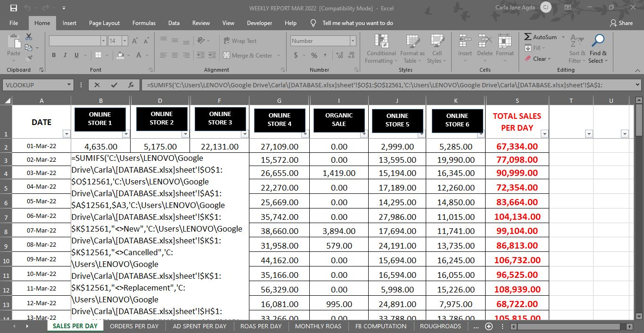Image resolution: width=644 pixels, height=333 pixels.
Task: Switch to the Developer tab
Action: pos(259,23)
